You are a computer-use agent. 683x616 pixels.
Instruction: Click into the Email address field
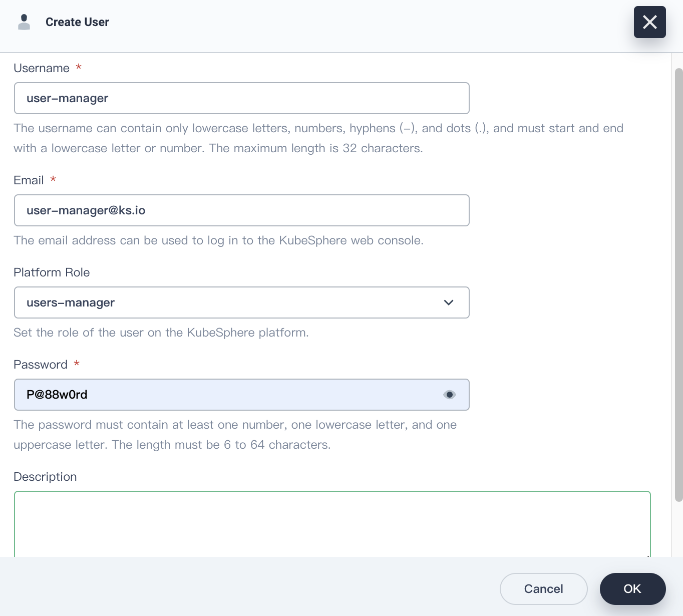pos(241,210)
